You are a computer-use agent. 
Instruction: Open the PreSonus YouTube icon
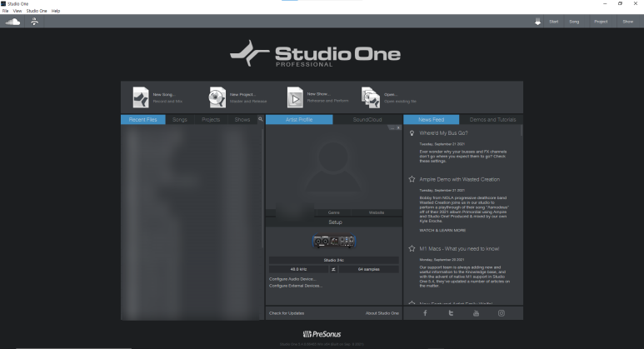(476, 313)
